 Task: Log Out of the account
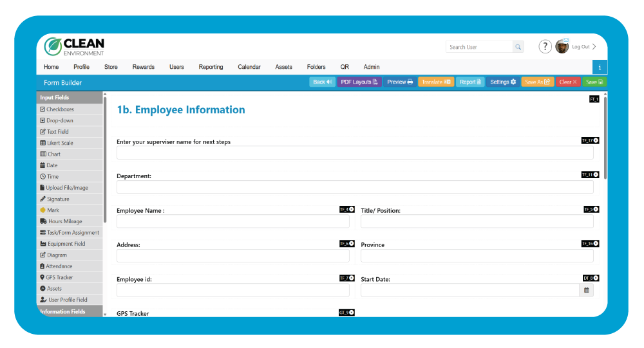coord(583,47)
